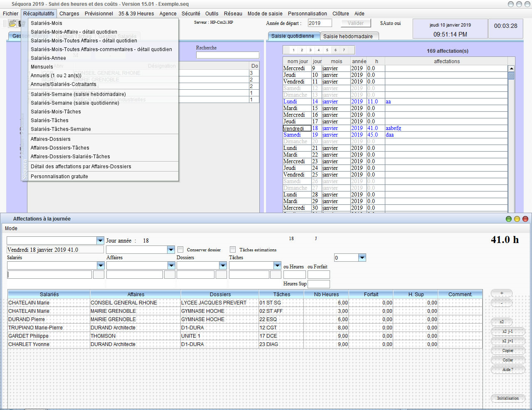Select week button 1 above the calendar
532x410 pixels.
[x=293, y=50]
